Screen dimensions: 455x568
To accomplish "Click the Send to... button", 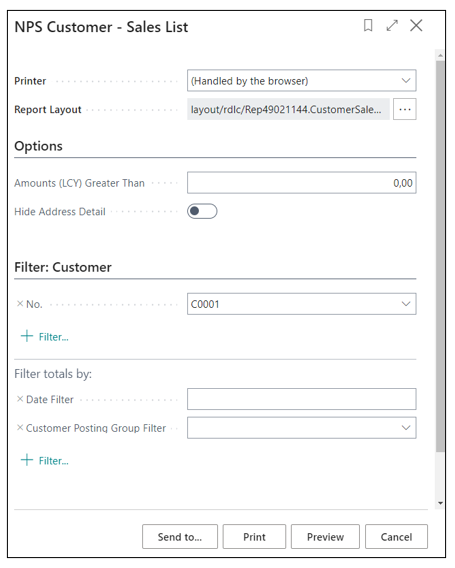I will coord(180,536).
